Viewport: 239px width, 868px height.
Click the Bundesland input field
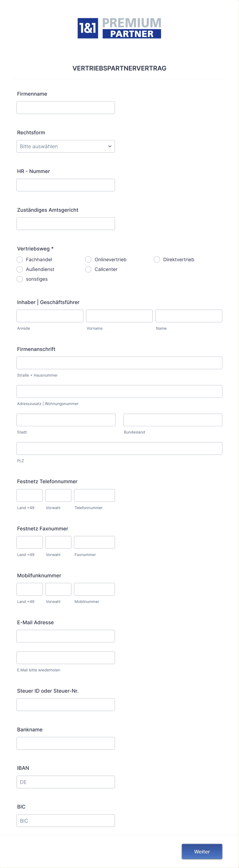[173, 420]
